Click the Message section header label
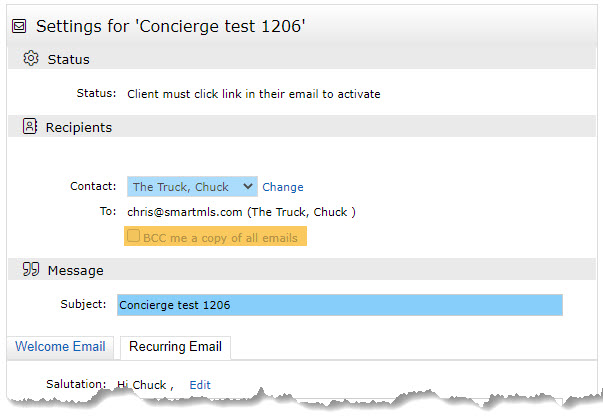The width and height of the screenshot is (603, 416). click(75, 271)
